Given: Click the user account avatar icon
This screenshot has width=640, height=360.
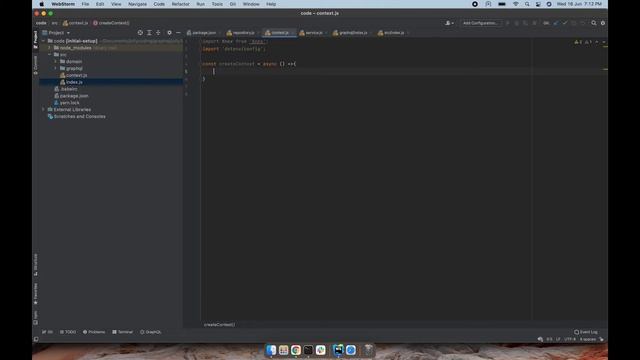Looking at the screenshot, I should click(x=449, y=23).
